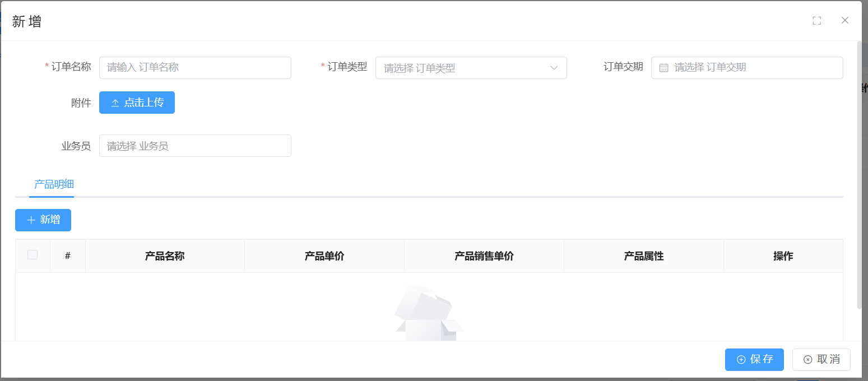Click the 产品名称 column header
868x381 pixels.
click(x=165, y=256)
